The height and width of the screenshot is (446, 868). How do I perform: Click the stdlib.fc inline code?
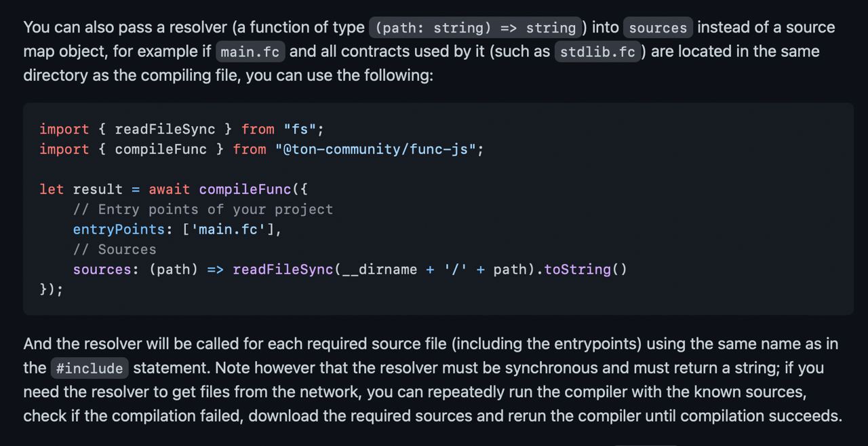[597, 52]
